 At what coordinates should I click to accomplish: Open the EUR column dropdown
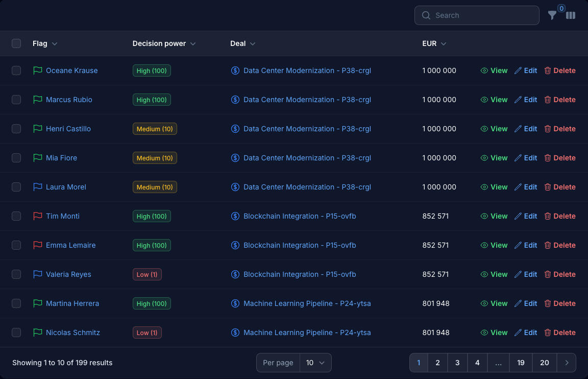click(443, 44)
